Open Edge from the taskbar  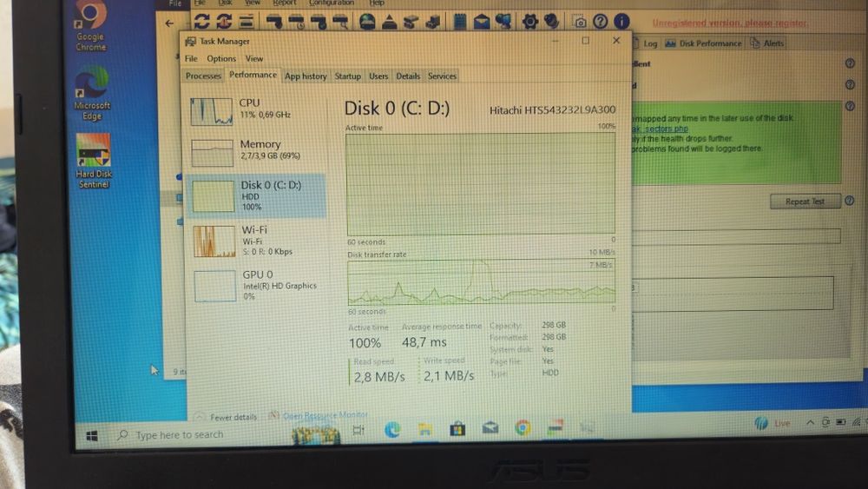392,429
